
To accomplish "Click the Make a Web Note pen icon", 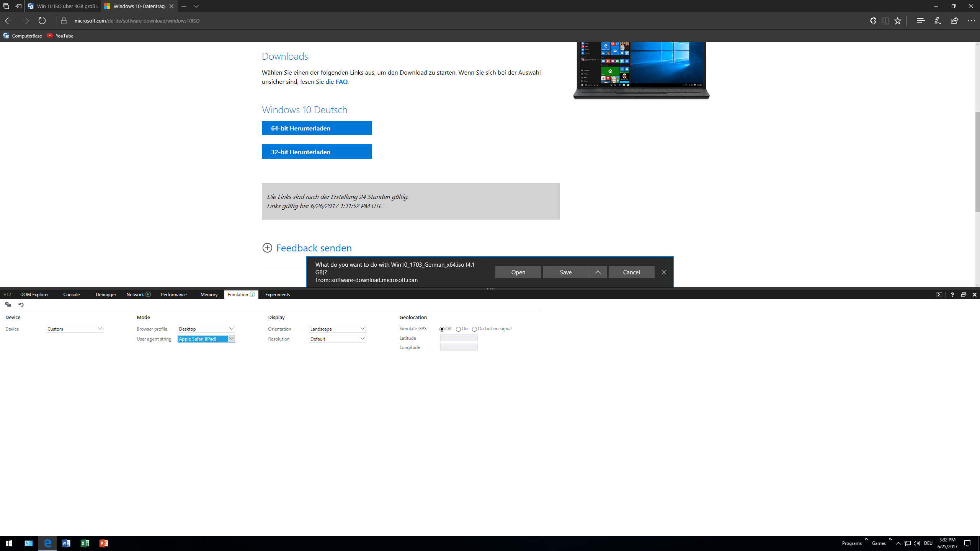I will (938, 21).
